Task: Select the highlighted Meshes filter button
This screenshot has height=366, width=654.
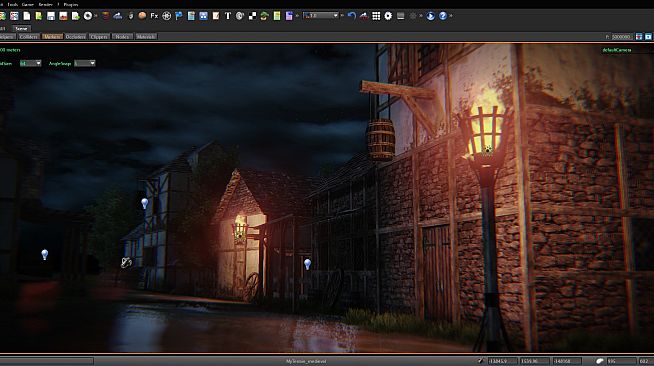Action: [52, 37]
